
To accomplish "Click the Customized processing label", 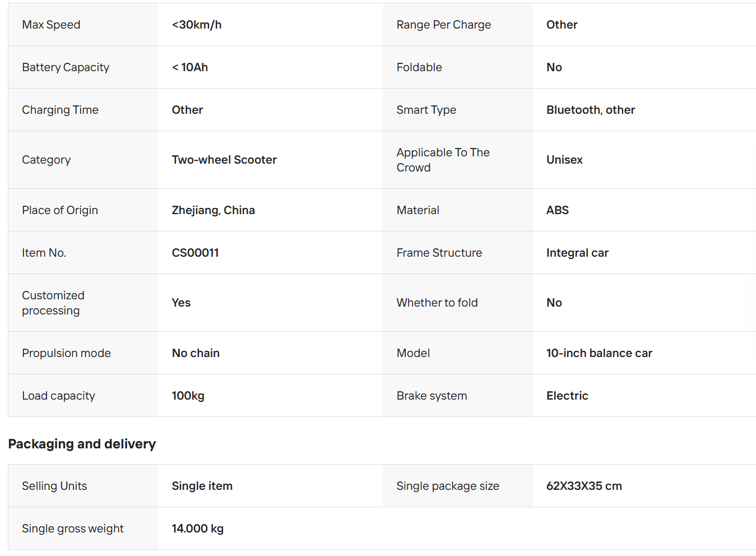I will (x=53, y=303).
